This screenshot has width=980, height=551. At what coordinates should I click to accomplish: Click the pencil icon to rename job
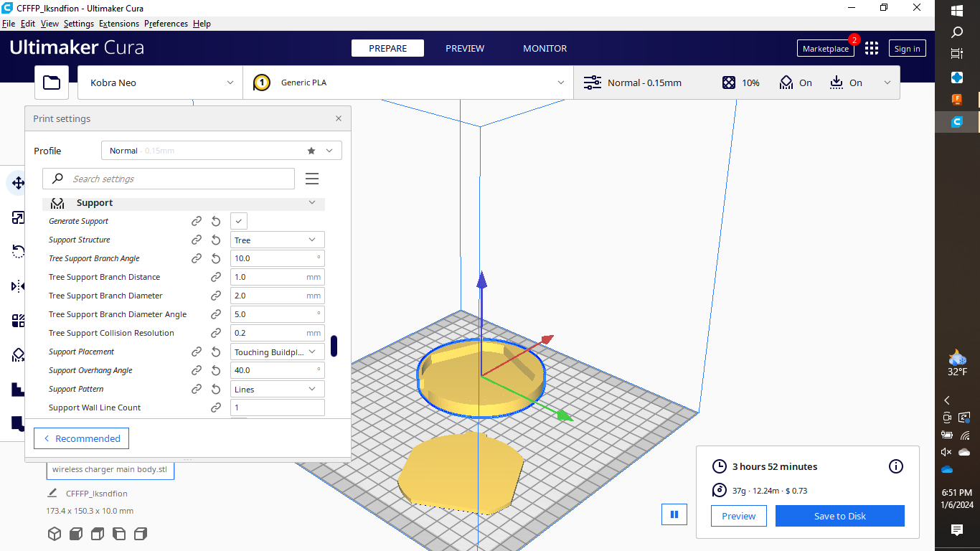click(52, 493)
